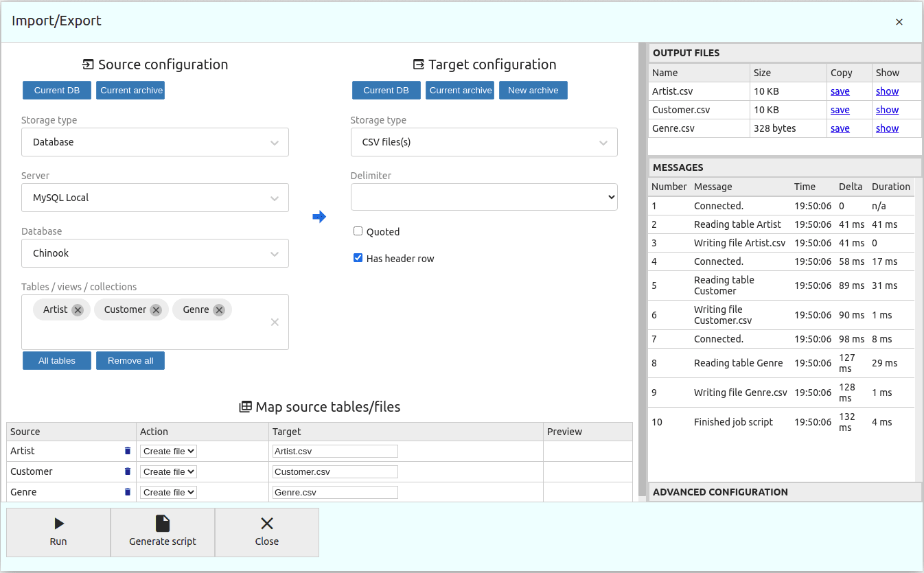Click the All tables button

pyautogui.click(x=56, y=360)
